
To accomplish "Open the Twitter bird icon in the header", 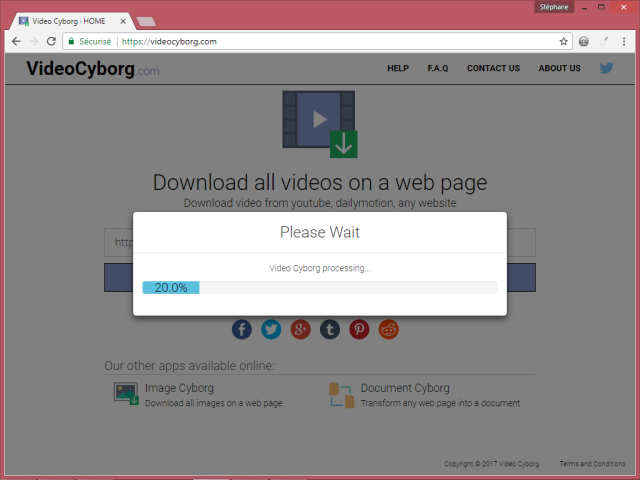I will coord(607,68).
